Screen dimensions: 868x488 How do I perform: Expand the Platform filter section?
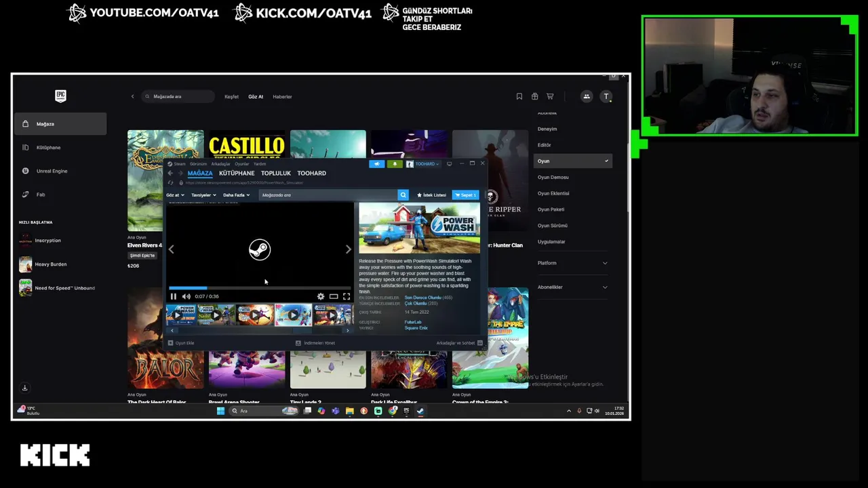[x=573, y=263]
